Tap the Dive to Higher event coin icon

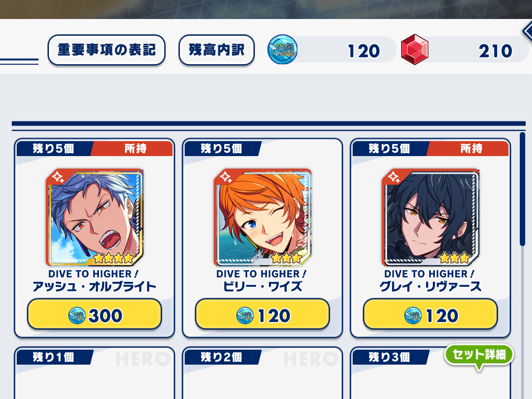click(x=283, y=49)
